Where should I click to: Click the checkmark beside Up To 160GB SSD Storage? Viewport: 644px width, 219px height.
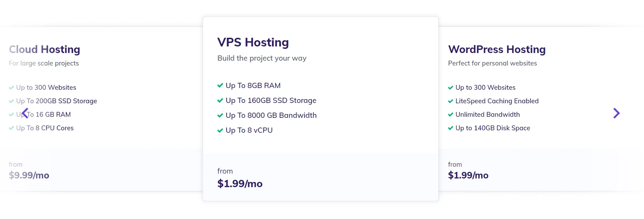(x=220, y=100)
